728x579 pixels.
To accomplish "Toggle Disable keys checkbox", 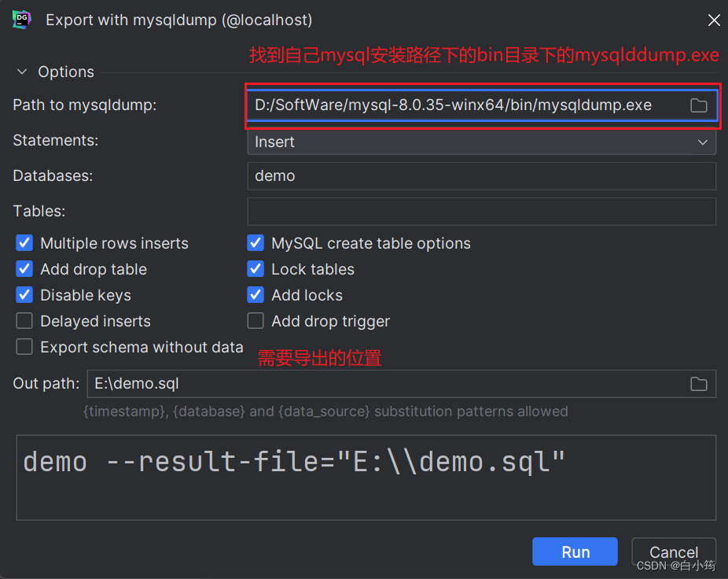I will (x=24, y=295).
